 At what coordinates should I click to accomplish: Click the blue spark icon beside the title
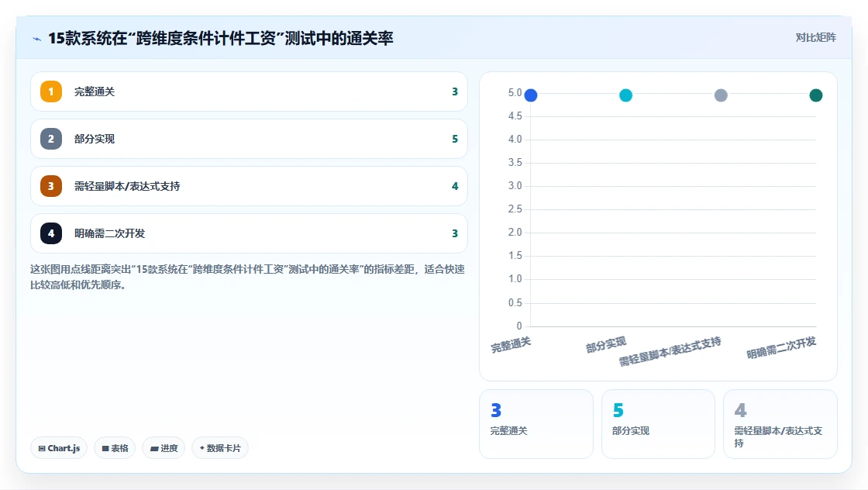36,39
